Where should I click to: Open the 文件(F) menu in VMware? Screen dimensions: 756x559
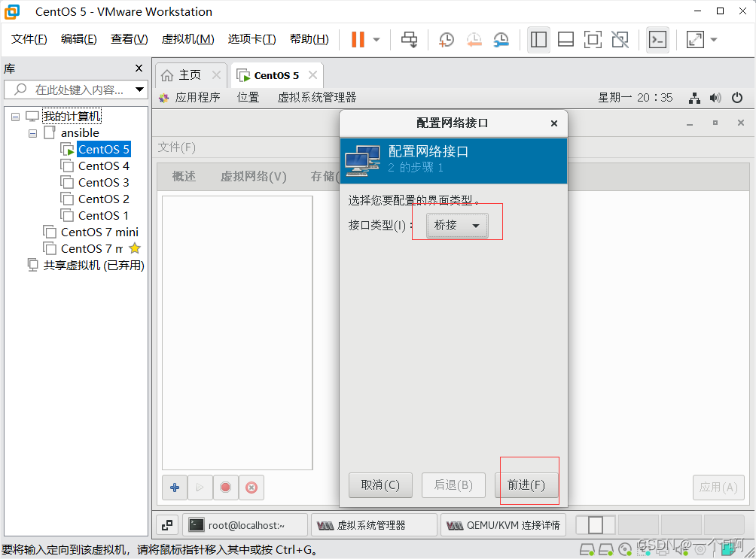[29, 39]
